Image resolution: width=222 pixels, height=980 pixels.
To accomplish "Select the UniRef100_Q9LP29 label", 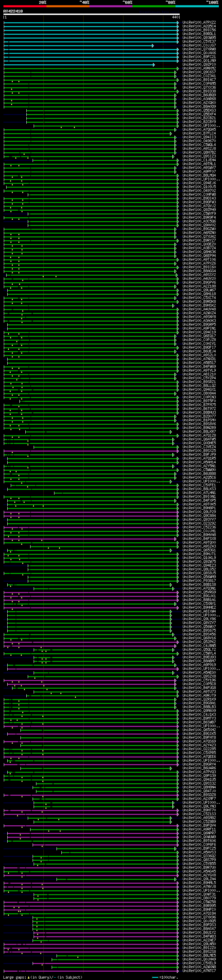I will pos(199,512).
